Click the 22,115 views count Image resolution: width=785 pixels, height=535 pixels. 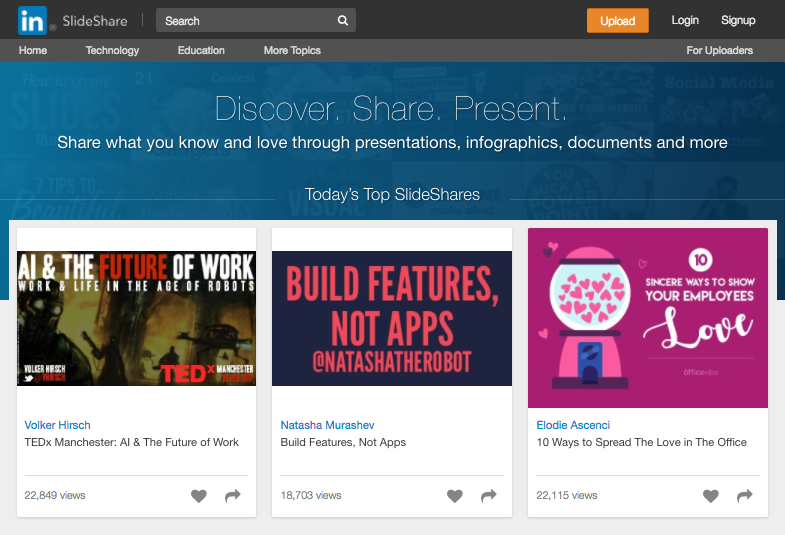(567, 495)
